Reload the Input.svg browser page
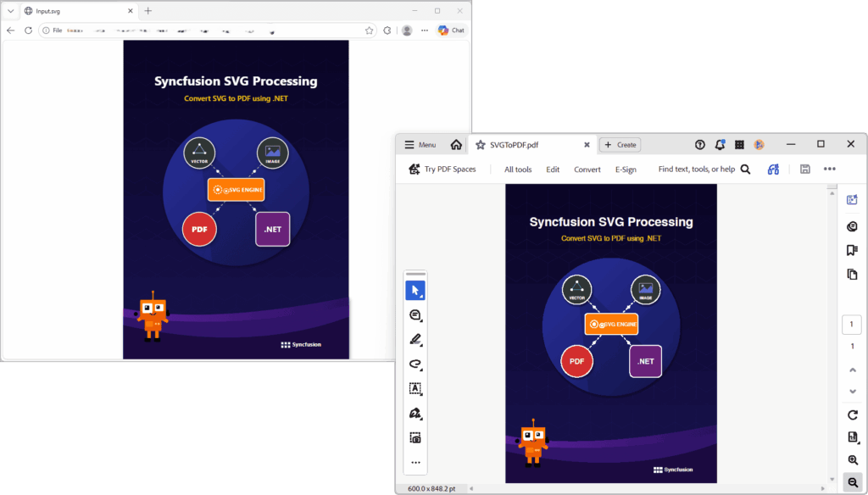Screen dimensions: 868x495 (x=28, y=31)
